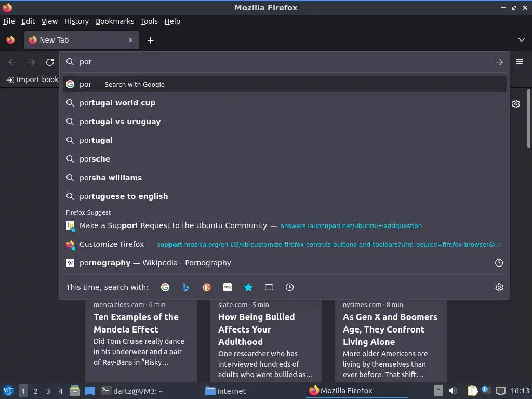Click the page vertical scrollbar
This screenshot has width=532, height=399.
click(528, 118)
